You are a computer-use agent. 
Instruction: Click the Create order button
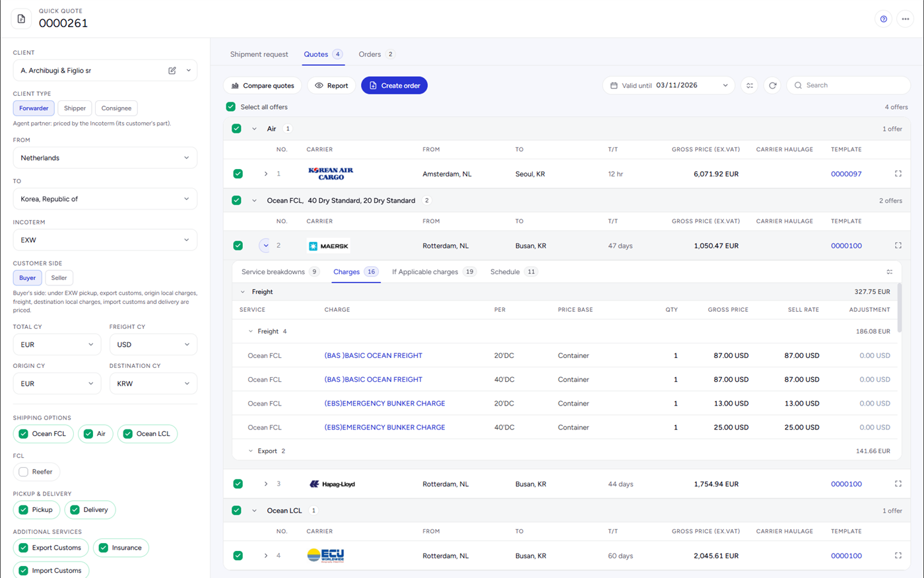point(394,85)
